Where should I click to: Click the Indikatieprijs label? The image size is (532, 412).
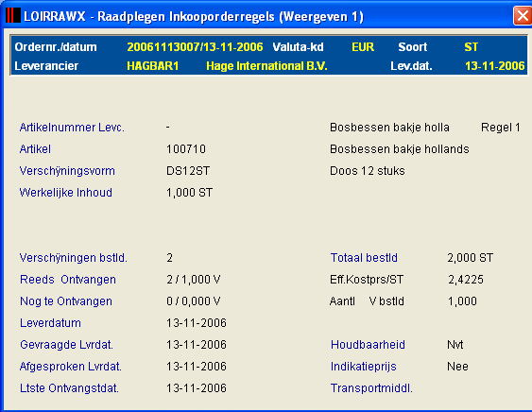[364, 367]
